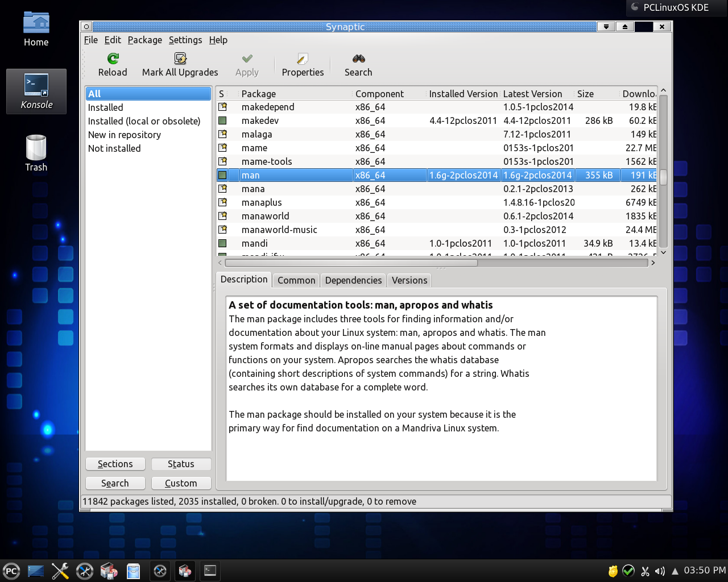728x582 pixels.
Task: Open the Edit menu
Action: coord(113,40)
